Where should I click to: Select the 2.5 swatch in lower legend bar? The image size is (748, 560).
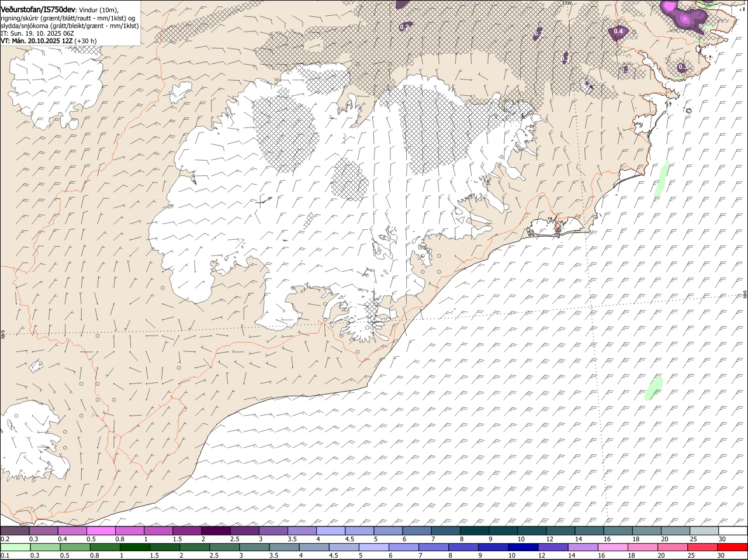[x=224, y=547]
